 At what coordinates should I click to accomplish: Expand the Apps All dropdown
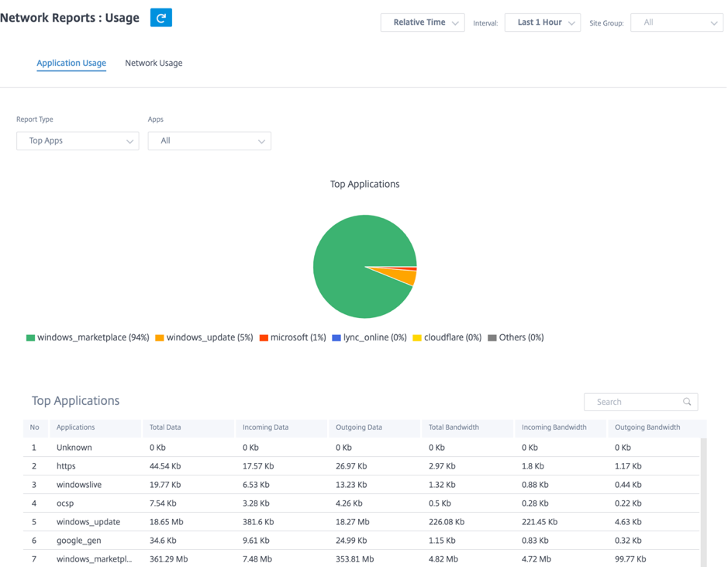point(209,140)
